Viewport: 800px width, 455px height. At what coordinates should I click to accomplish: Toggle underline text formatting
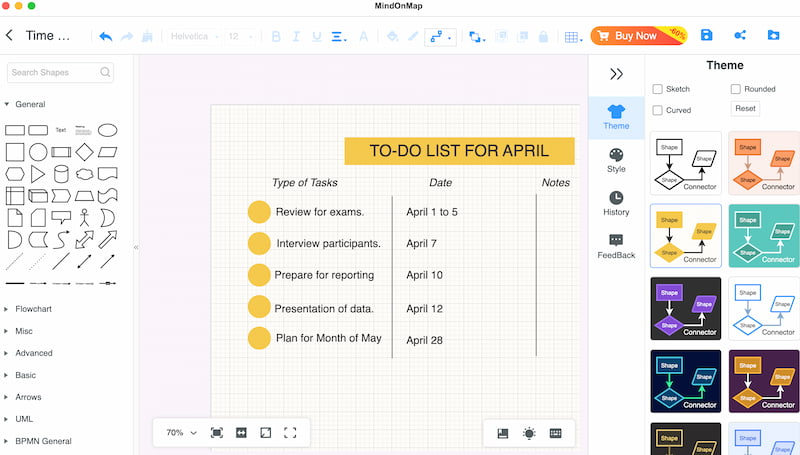pyautogui.click(x=317, y=36)
